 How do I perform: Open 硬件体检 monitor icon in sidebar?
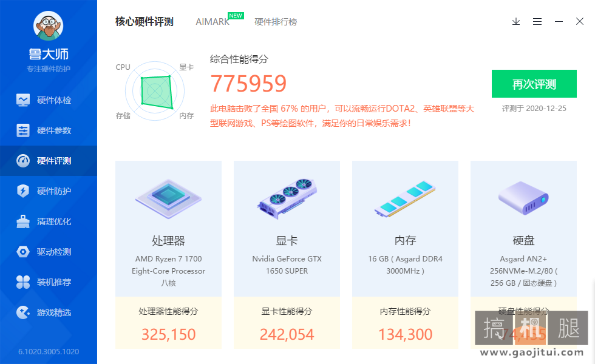coord(23,100)
